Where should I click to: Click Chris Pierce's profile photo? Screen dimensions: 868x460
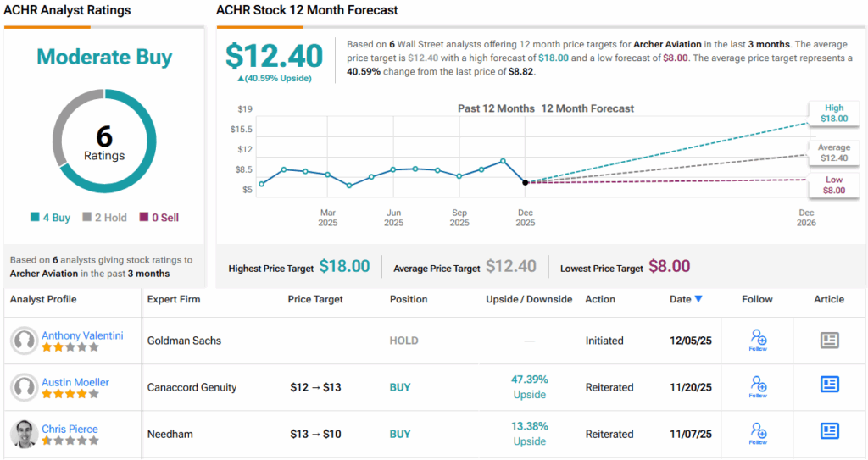pyautogui.click(x=24, y=434)
